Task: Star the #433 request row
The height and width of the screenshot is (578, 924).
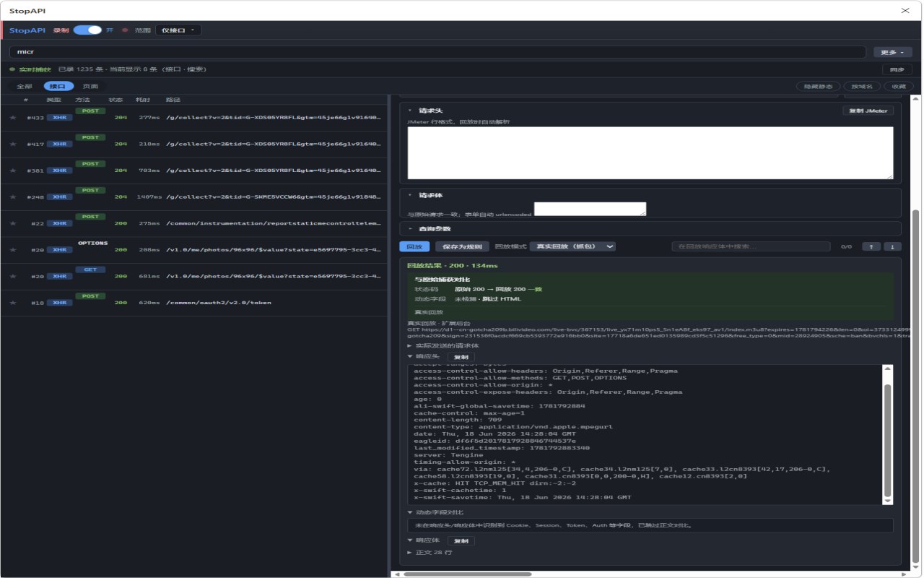Action: (12, 118)
